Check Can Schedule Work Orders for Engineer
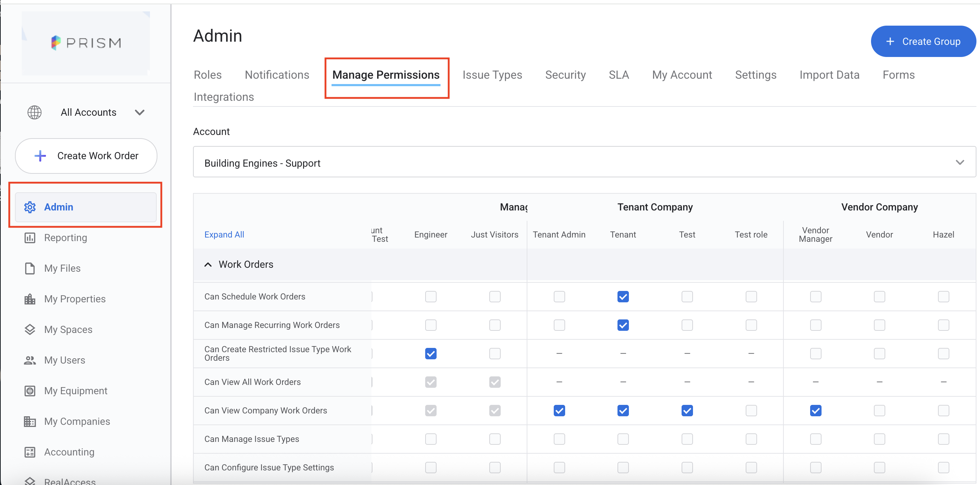The image size is (980, 485). (x=431, y=297)
